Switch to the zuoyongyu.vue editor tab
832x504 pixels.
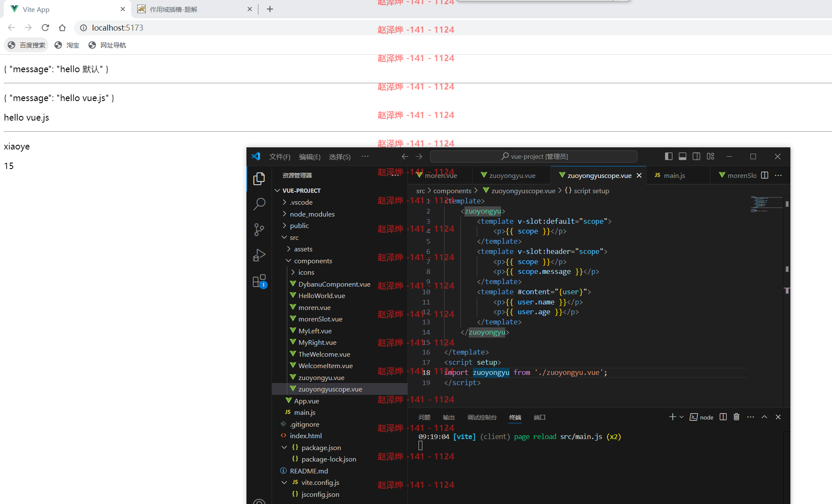tap(512, 175)
